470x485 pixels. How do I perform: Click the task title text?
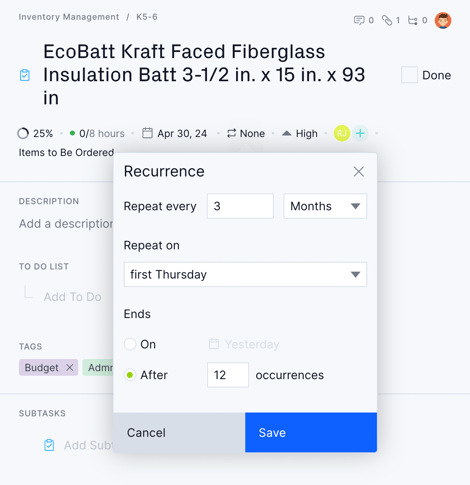coord(204,75)
